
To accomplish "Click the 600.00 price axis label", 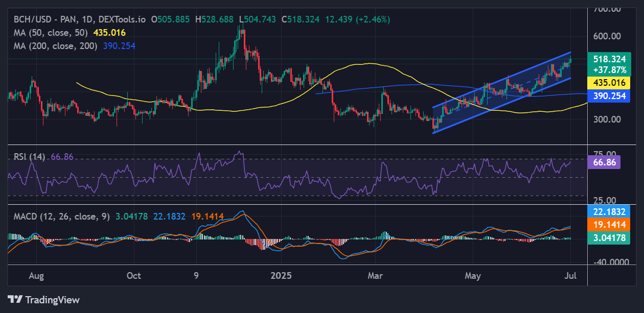I will pos(607,36).
